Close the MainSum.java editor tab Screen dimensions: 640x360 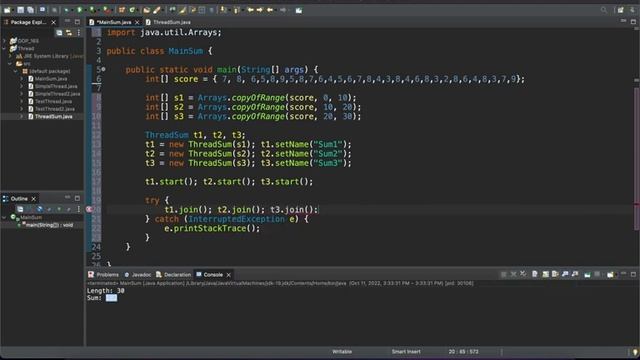coord(137,22)
